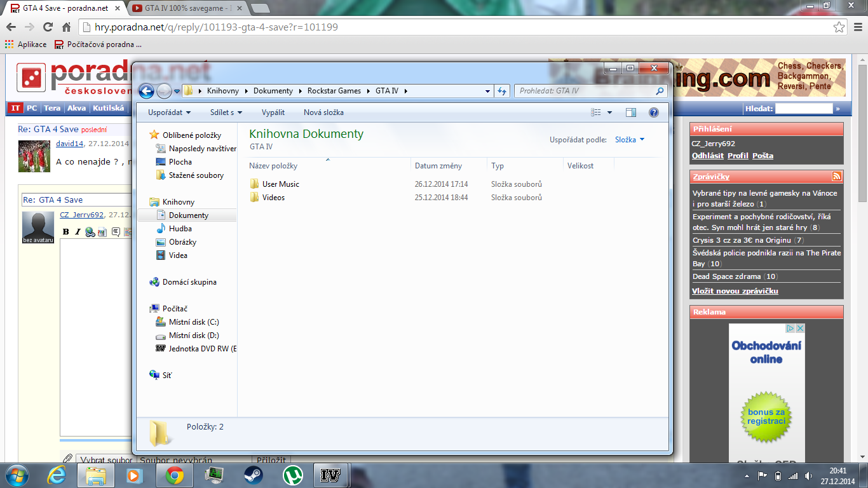Open the Složka arrange-by dropdown

point(629,140)
